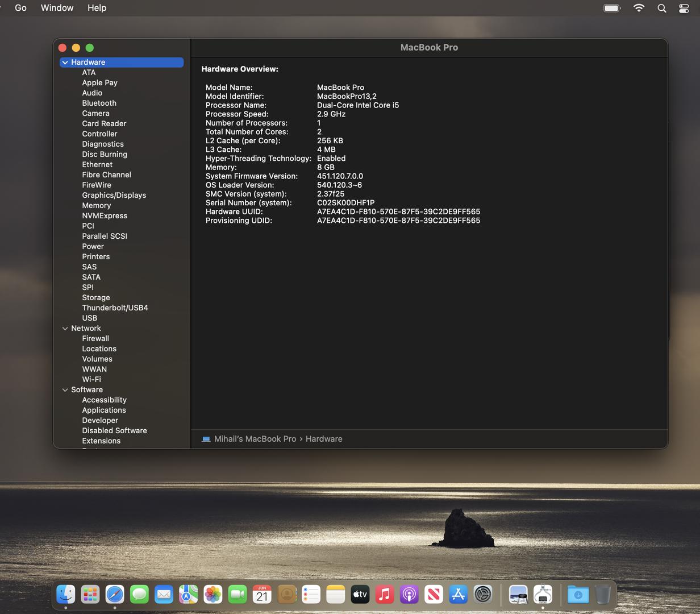
Task: Open System Preferences gear in Dock
Action: coord(483,595)
